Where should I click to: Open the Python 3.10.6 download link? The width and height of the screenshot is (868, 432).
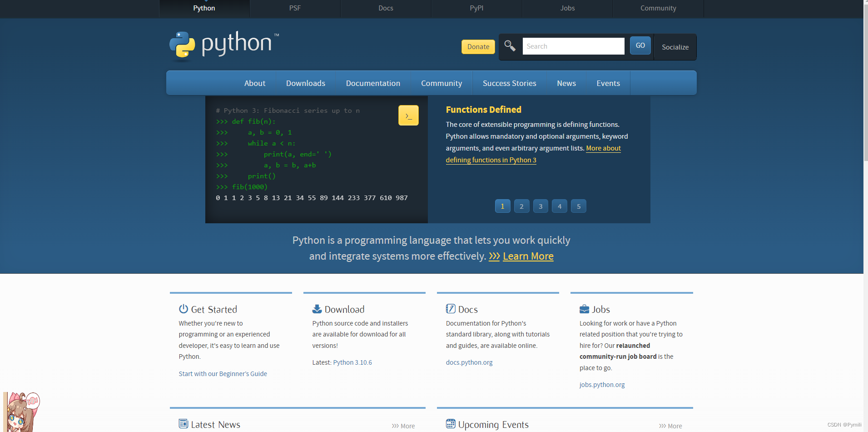coord(352,362)
